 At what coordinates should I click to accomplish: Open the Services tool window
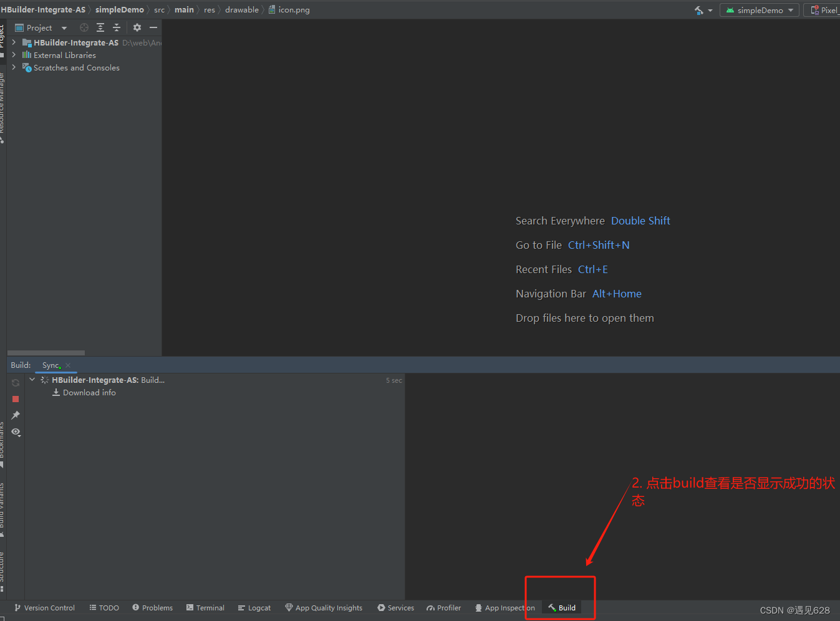coord(395,607)
